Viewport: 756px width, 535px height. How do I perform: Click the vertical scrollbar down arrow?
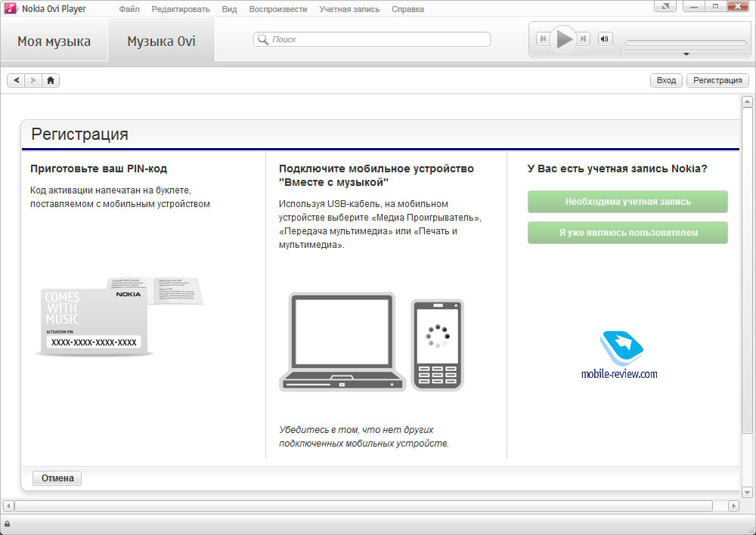[x=747, y=492]
